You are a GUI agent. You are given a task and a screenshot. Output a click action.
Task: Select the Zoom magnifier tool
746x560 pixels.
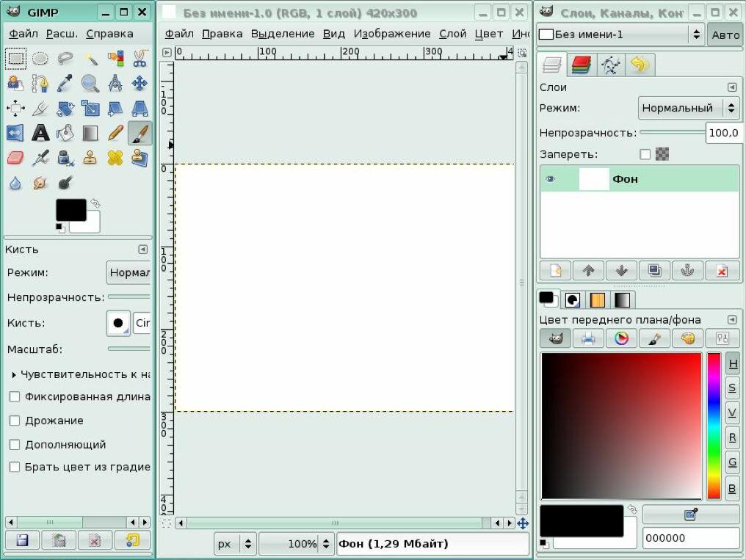coord(90,84)
